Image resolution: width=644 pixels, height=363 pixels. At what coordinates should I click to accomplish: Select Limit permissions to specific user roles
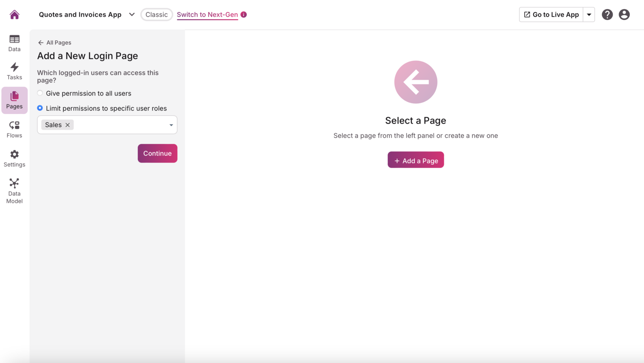point(40,108)
